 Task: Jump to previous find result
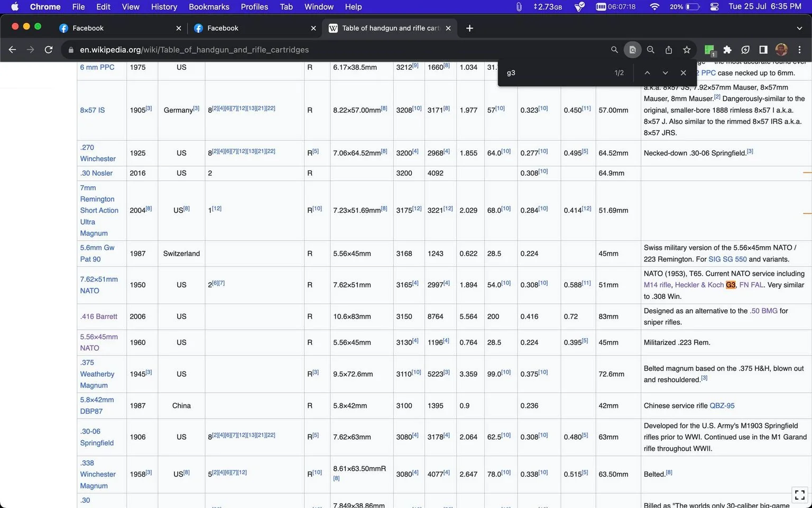647,73
